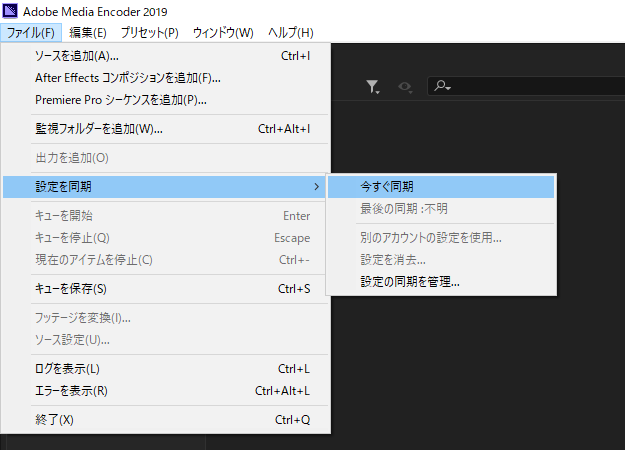Click the Adobe Media Encoder app icon
The width and height of the screenshot is (625, 450).
10,11
